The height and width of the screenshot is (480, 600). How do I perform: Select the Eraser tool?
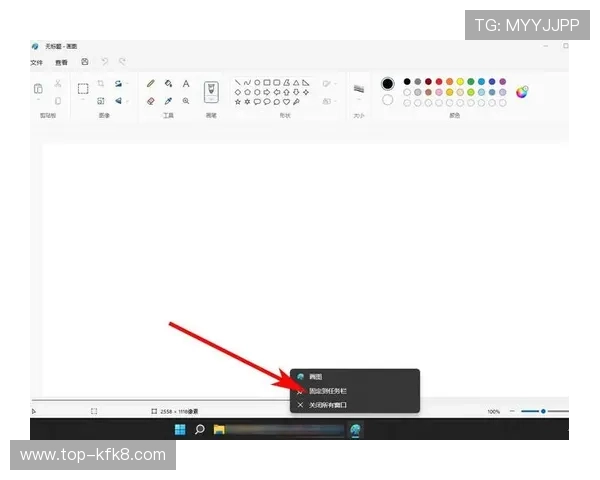pos(150,101)
